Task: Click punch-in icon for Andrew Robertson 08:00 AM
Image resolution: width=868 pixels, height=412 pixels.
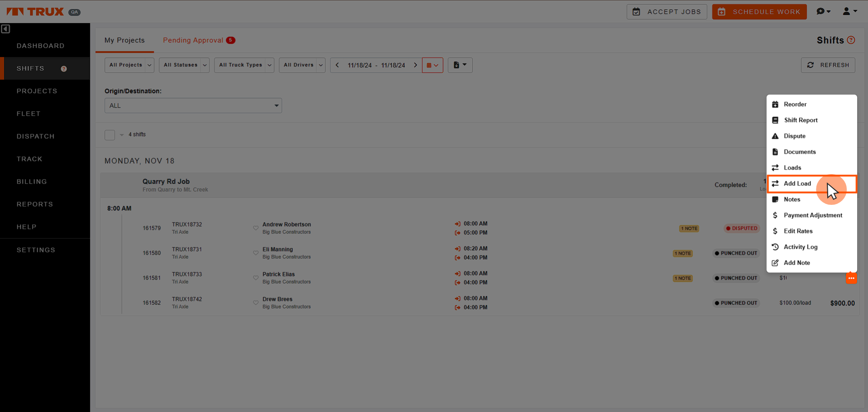Action: click(457, 224)
